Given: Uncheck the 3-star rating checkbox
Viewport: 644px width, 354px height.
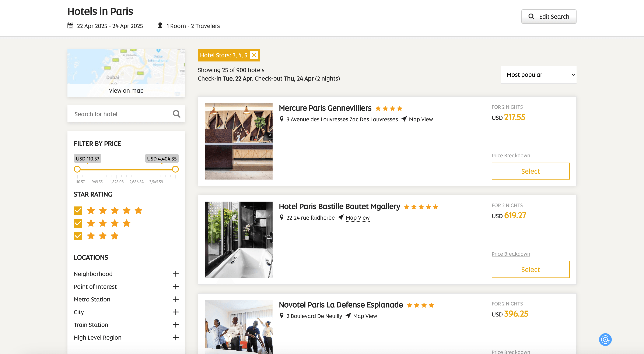Looking at the screenshot, I should pyautogui.click(x=78, y=236).
